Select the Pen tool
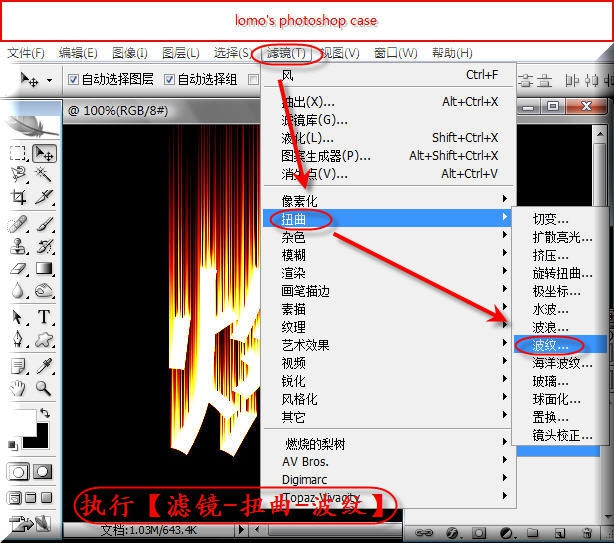 coord(17,339)
